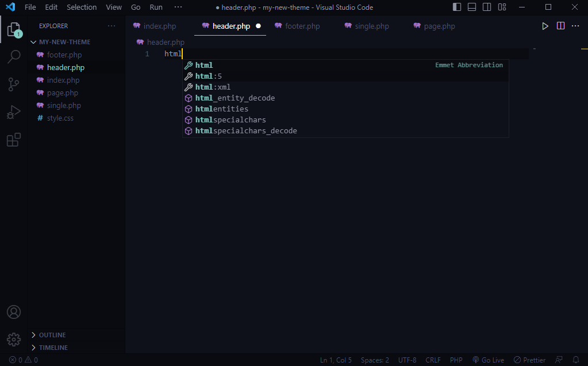Open the Run menu
The image size is (588, 366).
[156, 7]
